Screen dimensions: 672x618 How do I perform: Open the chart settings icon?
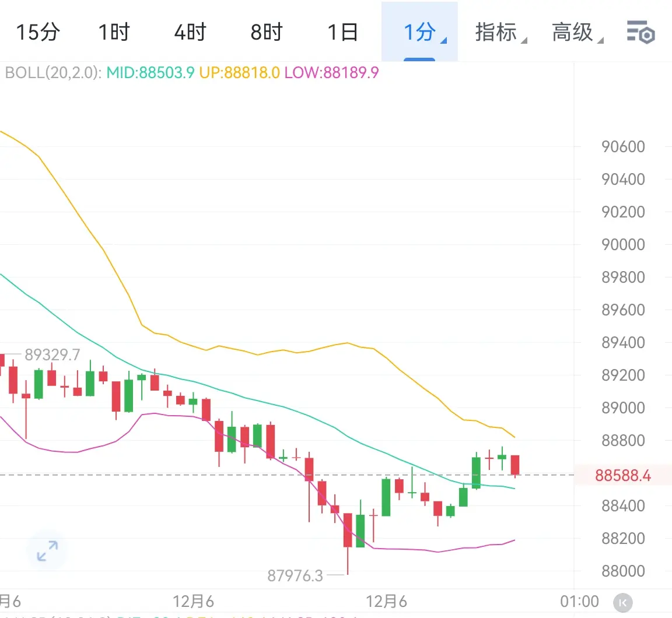click(x=640, y=32)
